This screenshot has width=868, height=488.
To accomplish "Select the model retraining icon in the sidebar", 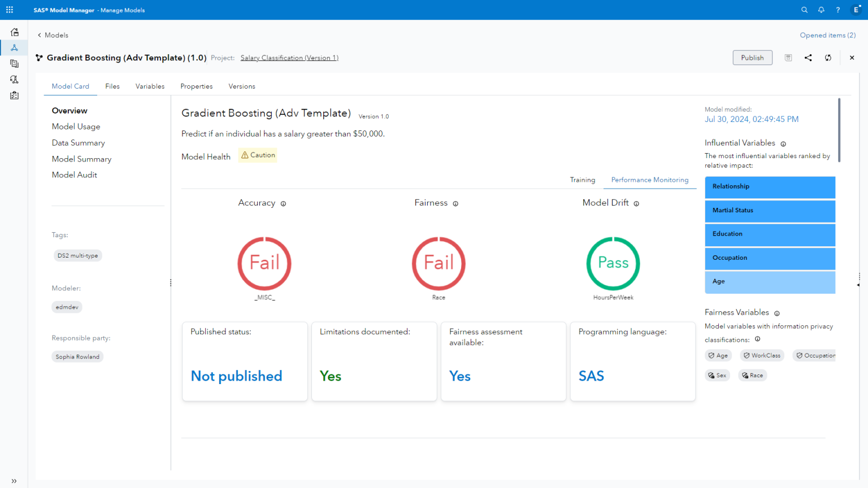I will [14, 79].
